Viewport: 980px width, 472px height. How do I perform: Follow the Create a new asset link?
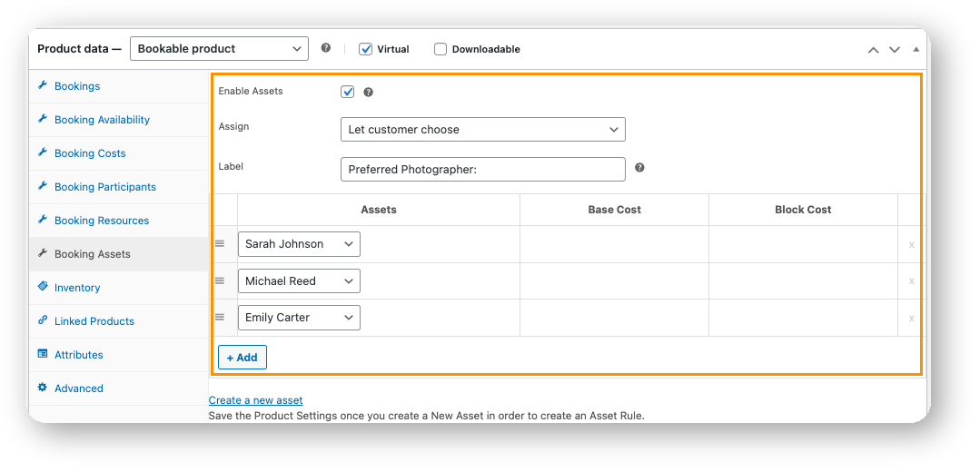pyautogui.click(x=255, y=400)
